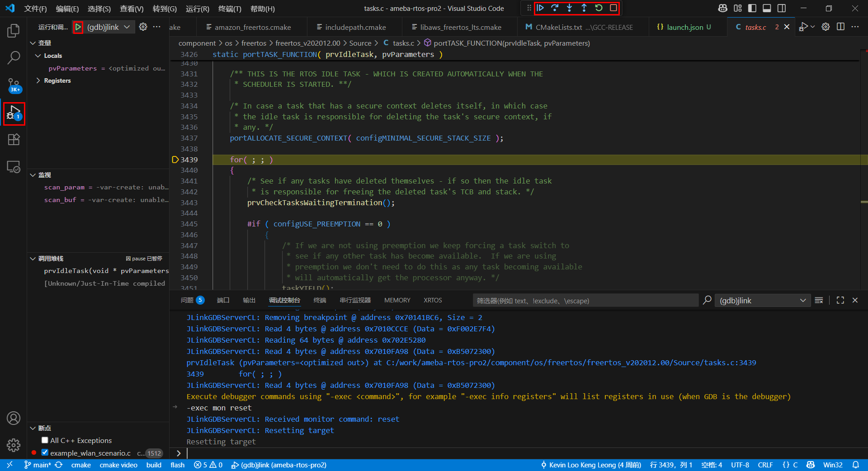Start debugging with green play button
The height and width of the screenshot is (471, 868).
[78, 27]
